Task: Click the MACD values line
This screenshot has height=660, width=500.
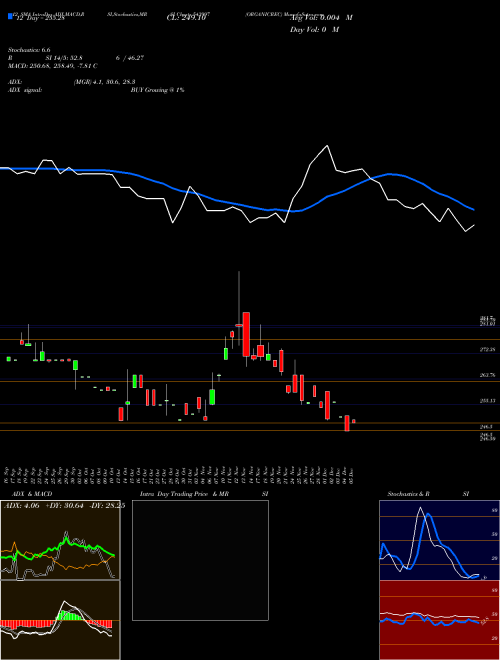Action: [53, 66]
